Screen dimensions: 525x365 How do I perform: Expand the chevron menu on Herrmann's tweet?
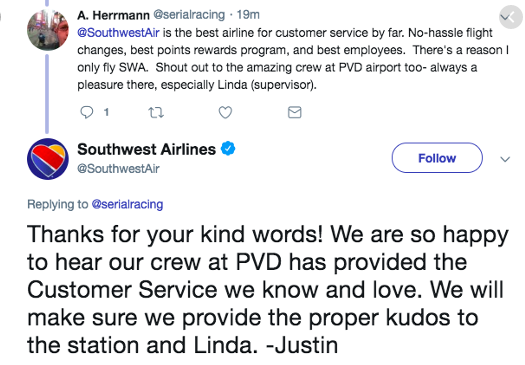(511, 17)
